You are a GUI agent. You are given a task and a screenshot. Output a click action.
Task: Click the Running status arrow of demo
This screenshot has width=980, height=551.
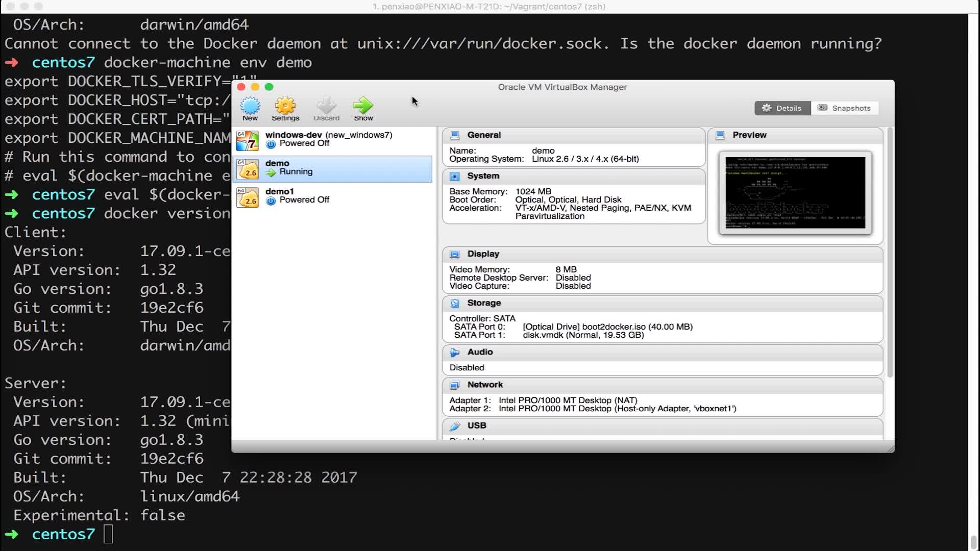tap(271, 172)
